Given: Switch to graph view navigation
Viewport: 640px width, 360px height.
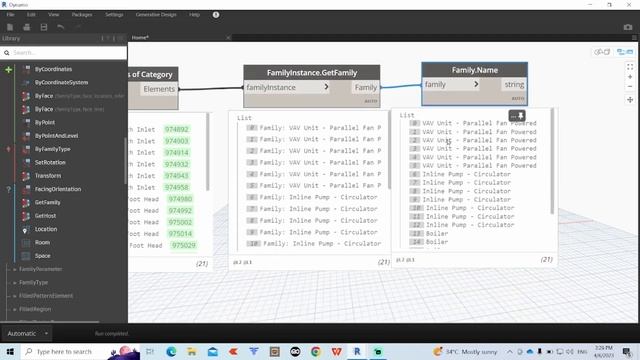Looking at the screenshot, I should point(625,52).
